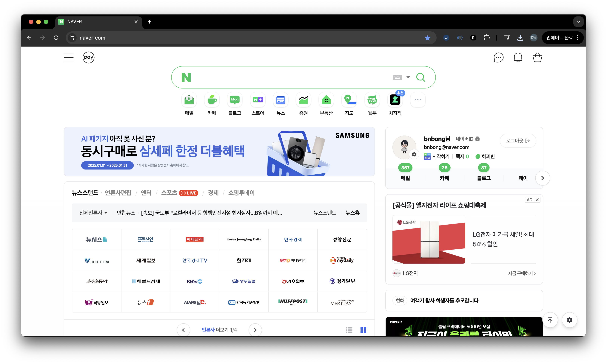This screenshot has width=607, height=364.
Task: Switch newsstand to grid view
Action: [x=363, y=330]
